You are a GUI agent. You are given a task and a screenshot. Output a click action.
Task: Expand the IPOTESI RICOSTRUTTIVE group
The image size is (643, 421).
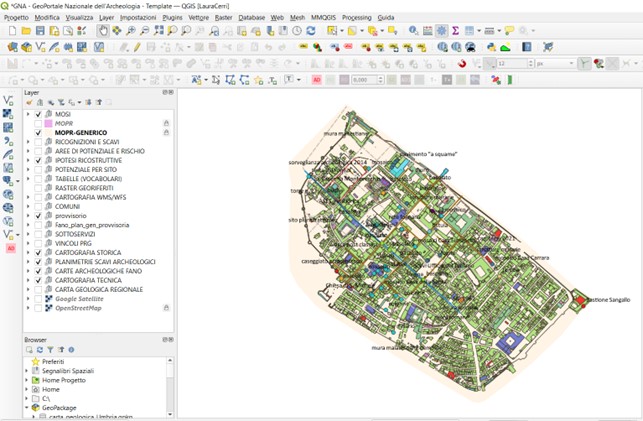[28, 160]
